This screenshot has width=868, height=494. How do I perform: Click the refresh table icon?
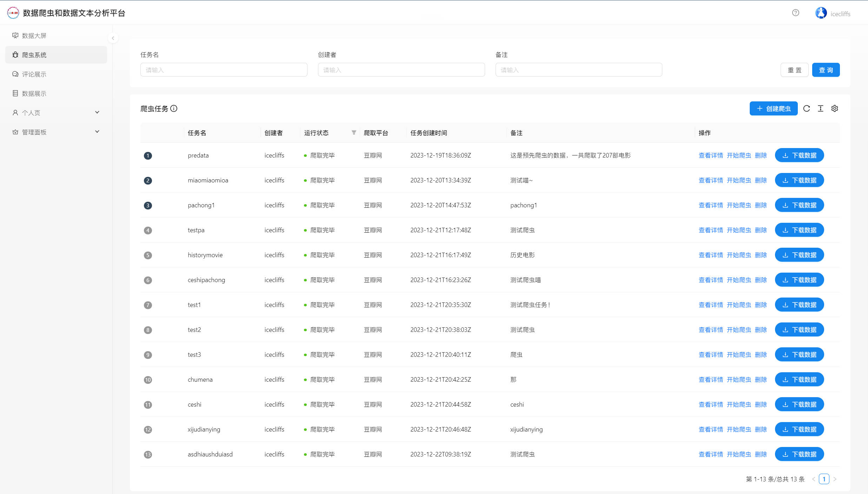coord(807,108)
